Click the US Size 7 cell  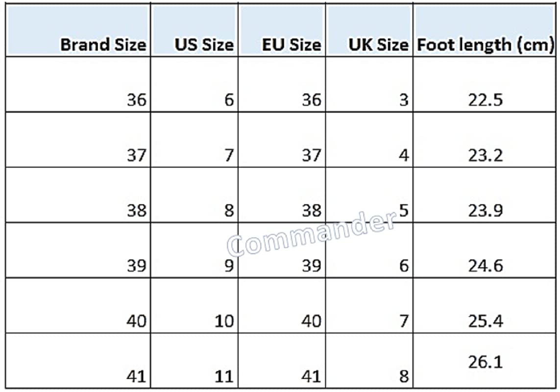[229, 155]
